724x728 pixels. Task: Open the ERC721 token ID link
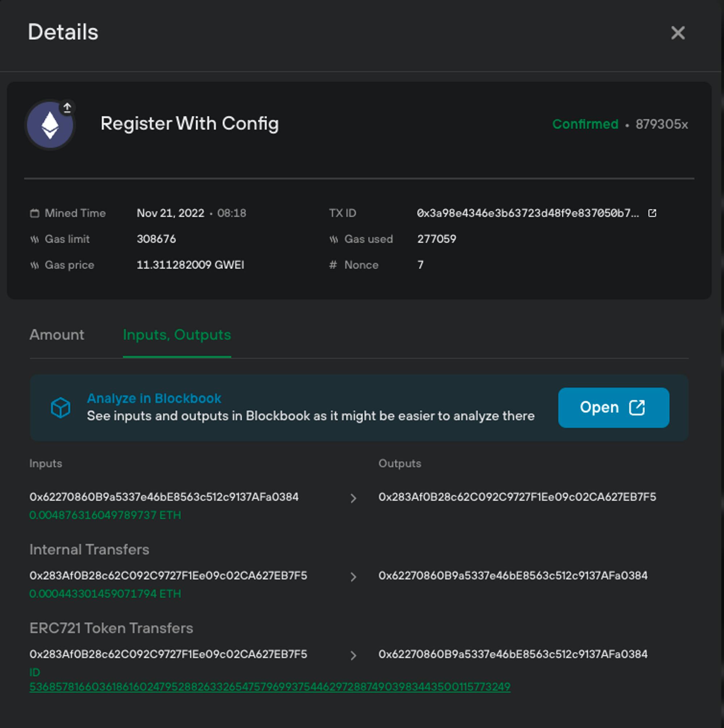pyautogui.click(x=270, y=687)
